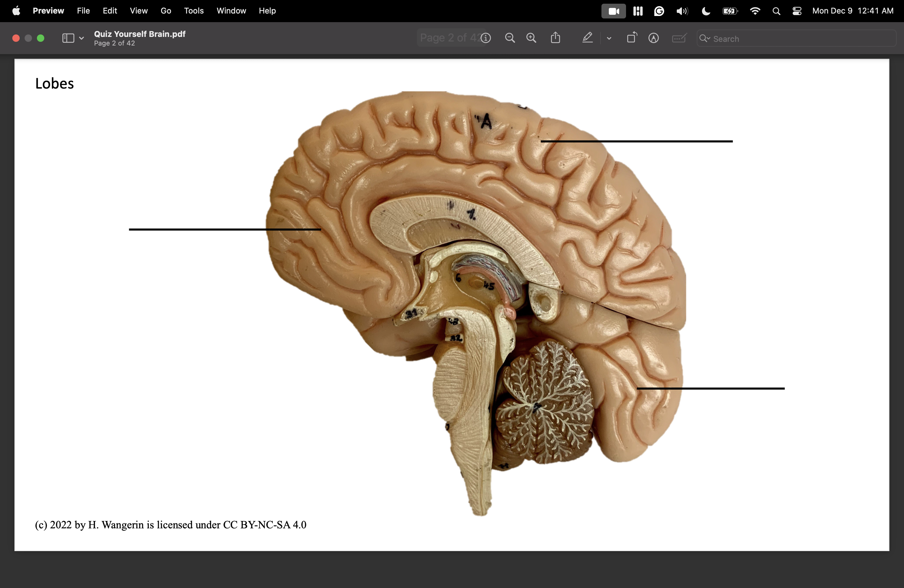Select the Highlight pen tool
The height and width of the screenshot is (588, 904).
[588, 38]
